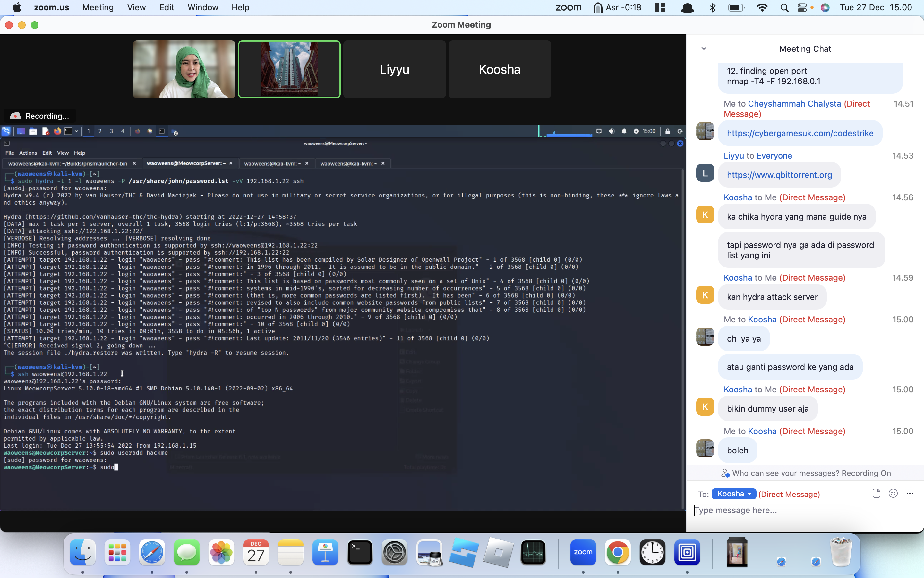Click the 'kan hydra attack server' message

[x=772, y=297]
